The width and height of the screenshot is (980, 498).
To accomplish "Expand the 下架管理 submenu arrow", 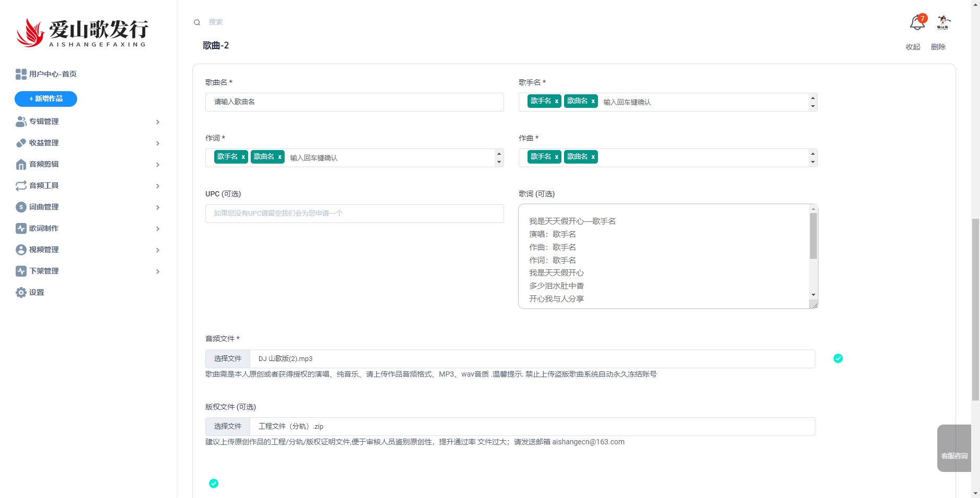I will pyautogui.click(x=157, y=271).
